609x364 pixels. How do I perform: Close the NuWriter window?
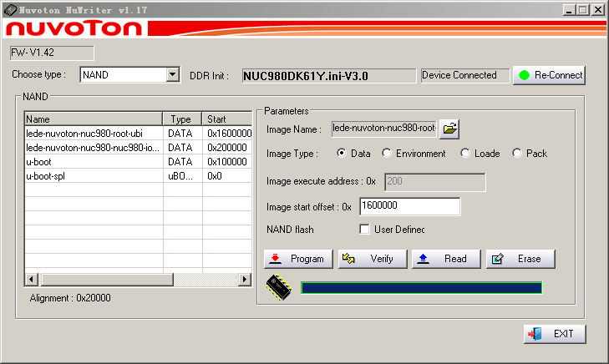tap(598, 10)
